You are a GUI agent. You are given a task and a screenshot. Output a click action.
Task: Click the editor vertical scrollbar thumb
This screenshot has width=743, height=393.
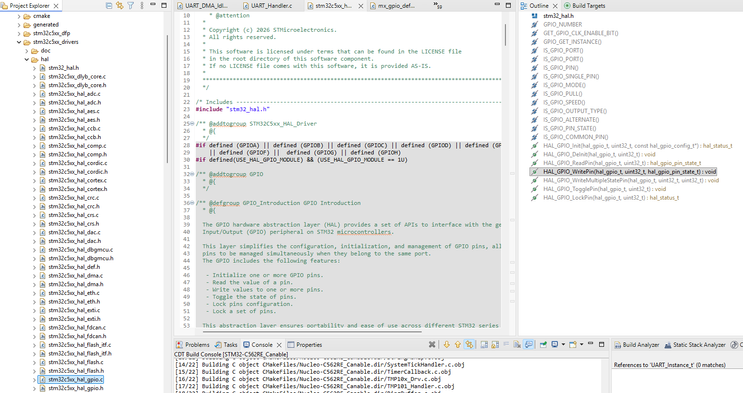click(x=505, y=34)
